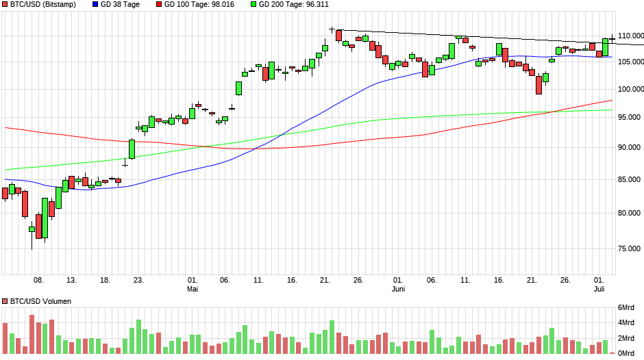Screen dimensions: 644x360
Task: Click the tallest red volume bar
Action: (x=32, y=334)
